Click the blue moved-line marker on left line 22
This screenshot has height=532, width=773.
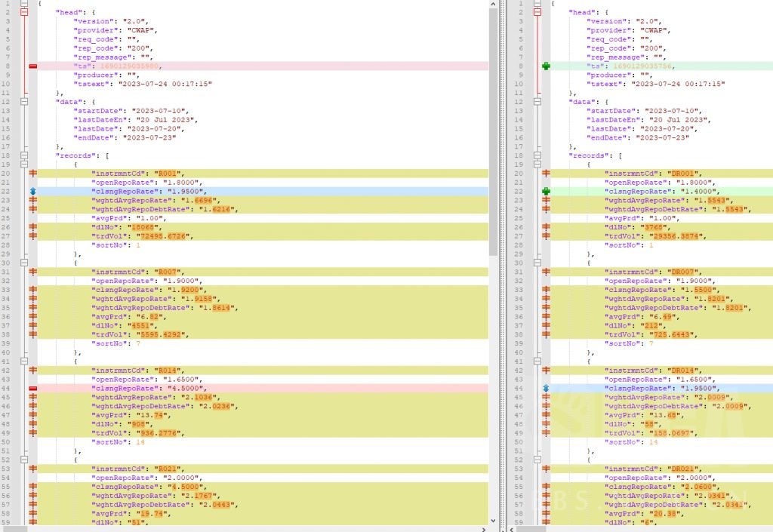(x=32, y=192)
